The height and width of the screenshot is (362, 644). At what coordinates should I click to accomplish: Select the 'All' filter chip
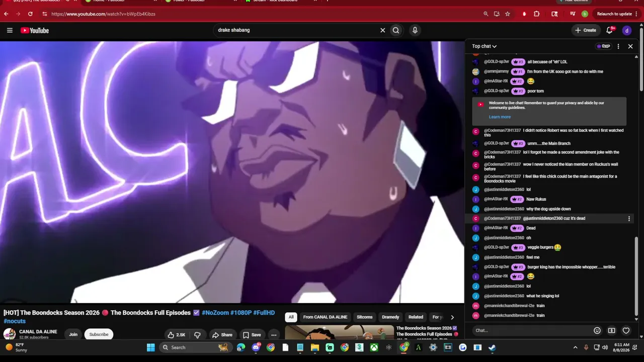tap(291, 317)
